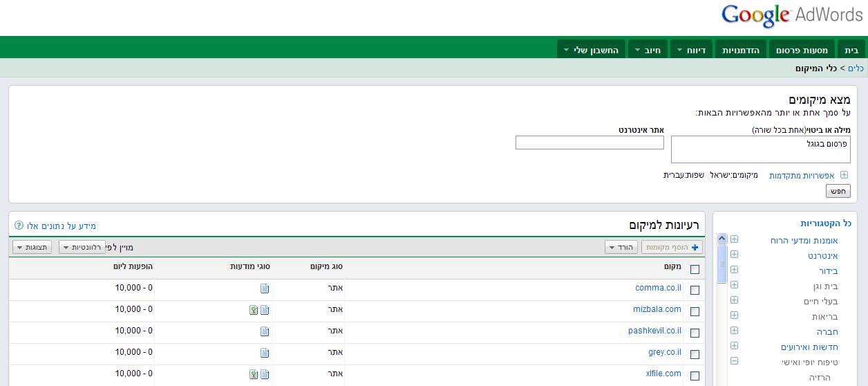Tick the select-all checkbox in the מקום header
The image size is (868, 386).
coord(695,269)
